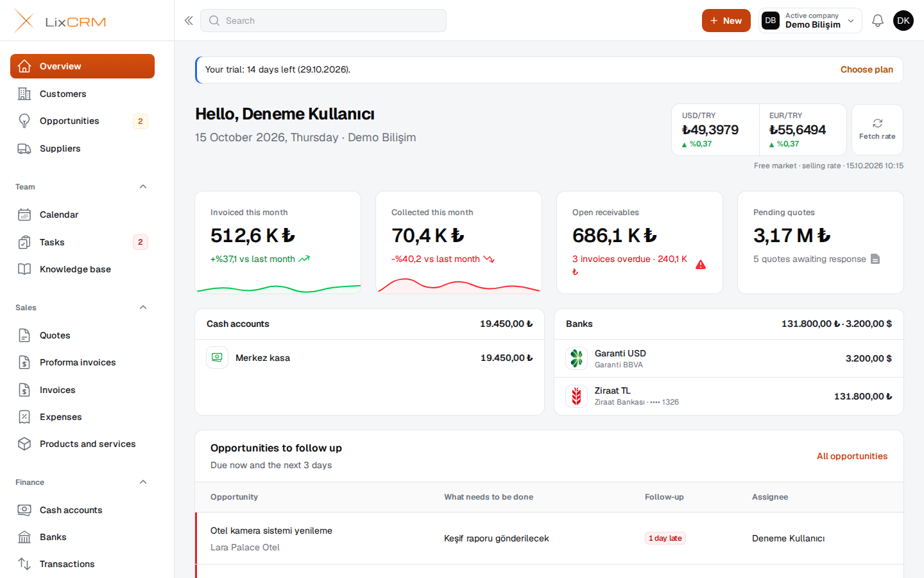The width and height of the screenshot is (924, 578).
Task: Click the New button
Action: (x=726, y=21)
